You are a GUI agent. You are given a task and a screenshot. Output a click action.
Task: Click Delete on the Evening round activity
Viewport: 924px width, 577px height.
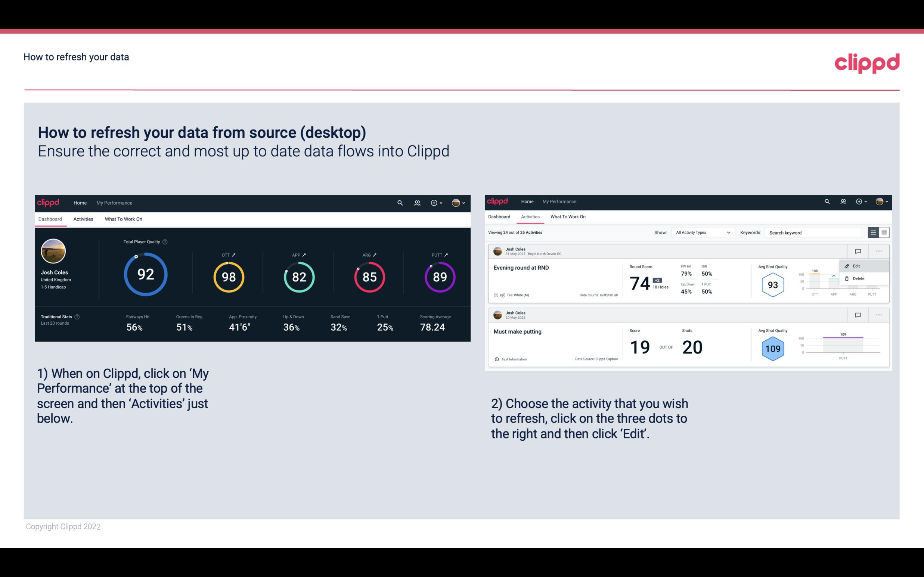pos(858,278)
